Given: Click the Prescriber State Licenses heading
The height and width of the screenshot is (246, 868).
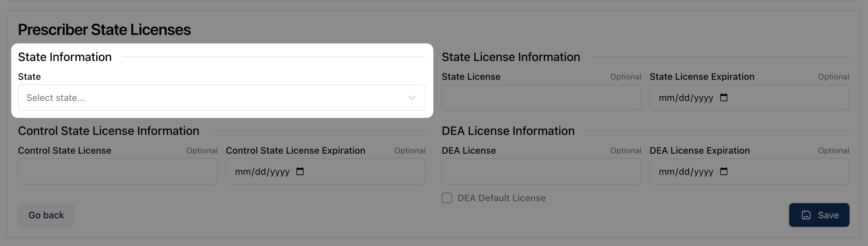Looking at the screenshot, I should 104,30.
